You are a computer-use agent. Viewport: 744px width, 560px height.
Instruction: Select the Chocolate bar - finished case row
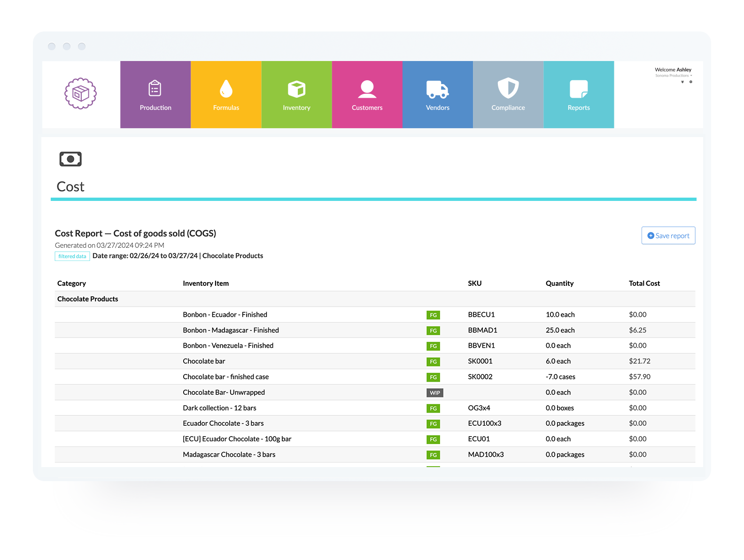pos(226,377)
